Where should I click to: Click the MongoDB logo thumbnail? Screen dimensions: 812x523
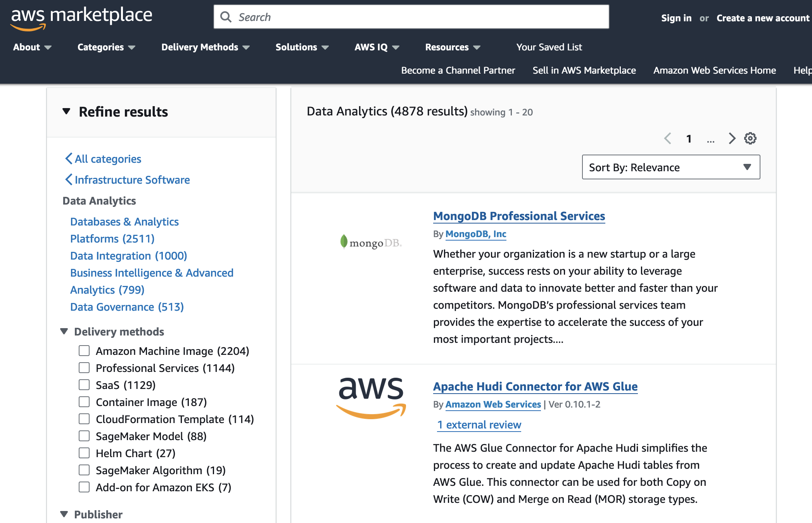371,243
